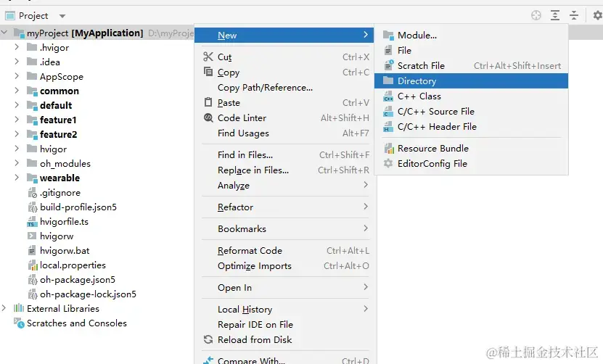Select oh-package.json5 file

(x=78, y=280)
